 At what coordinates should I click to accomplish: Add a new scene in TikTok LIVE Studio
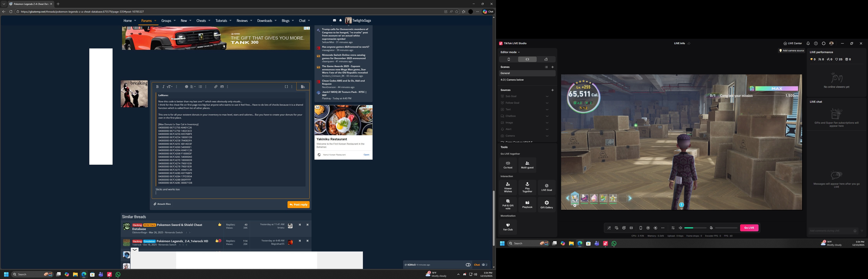tap(553, 67)
